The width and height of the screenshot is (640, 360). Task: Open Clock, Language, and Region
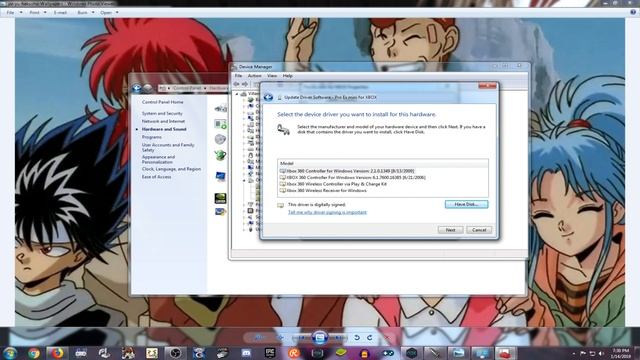171,169
